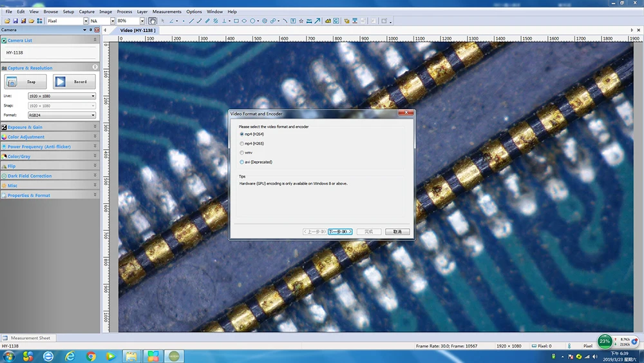The image size is (644, 363).
Task: Open the File menu
Action: click(8, 12)
